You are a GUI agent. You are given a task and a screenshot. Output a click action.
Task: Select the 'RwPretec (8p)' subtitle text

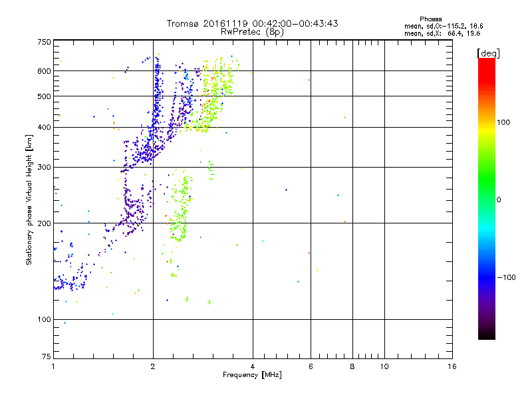point(252,32)
